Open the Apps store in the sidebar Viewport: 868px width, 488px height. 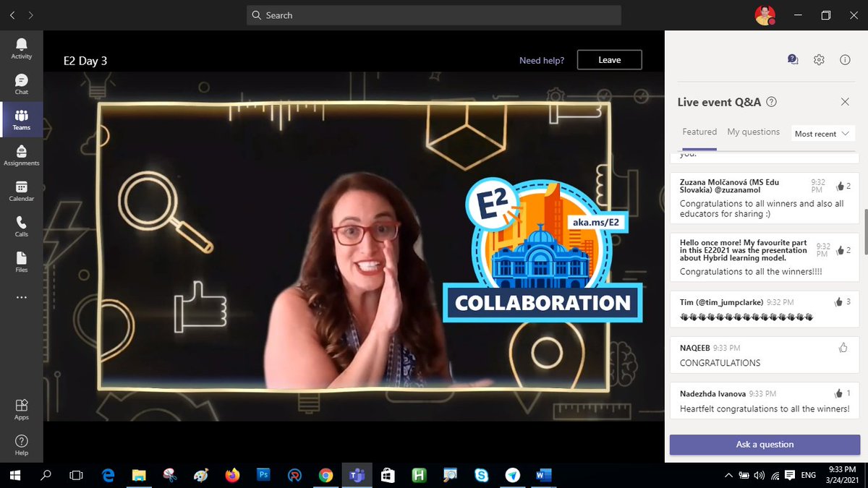coord(21,408)
